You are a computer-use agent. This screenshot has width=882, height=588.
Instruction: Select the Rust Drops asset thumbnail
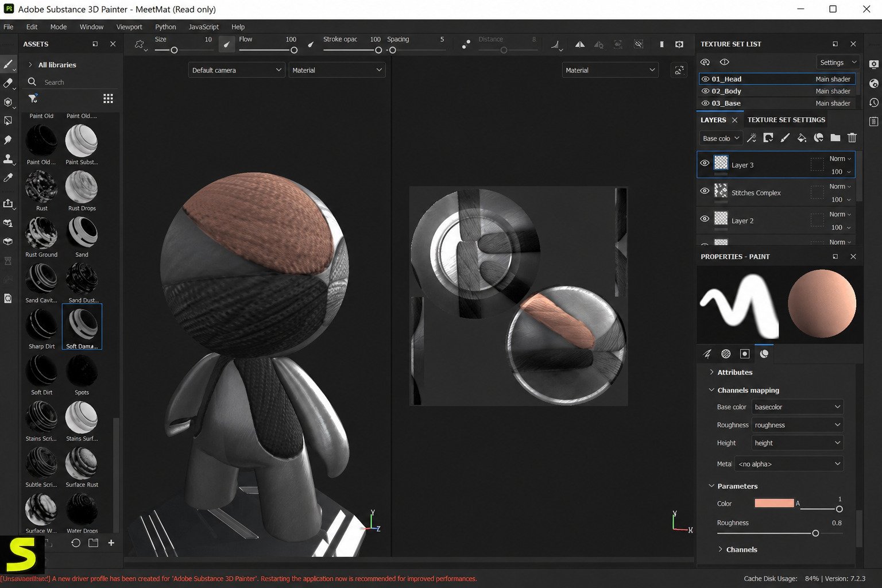coord(82,188)
